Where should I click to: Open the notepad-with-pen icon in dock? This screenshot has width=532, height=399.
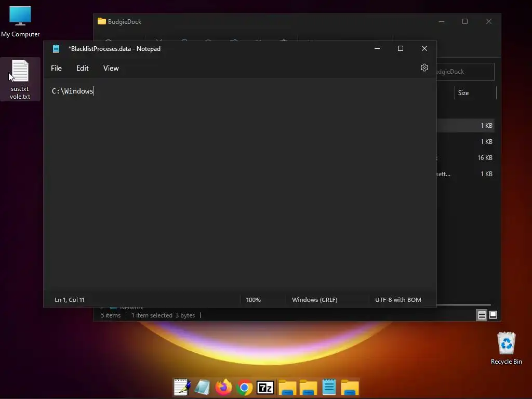[x=182, y=387]
